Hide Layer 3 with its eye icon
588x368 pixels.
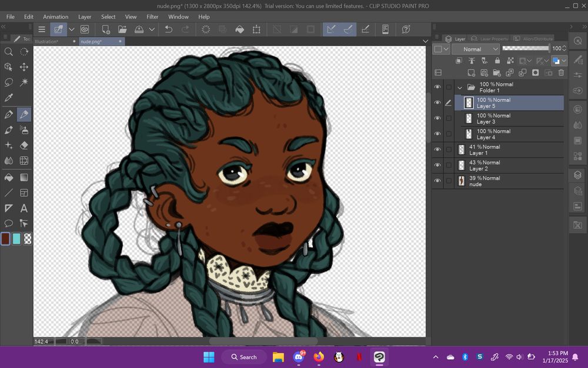coord(437,118)
